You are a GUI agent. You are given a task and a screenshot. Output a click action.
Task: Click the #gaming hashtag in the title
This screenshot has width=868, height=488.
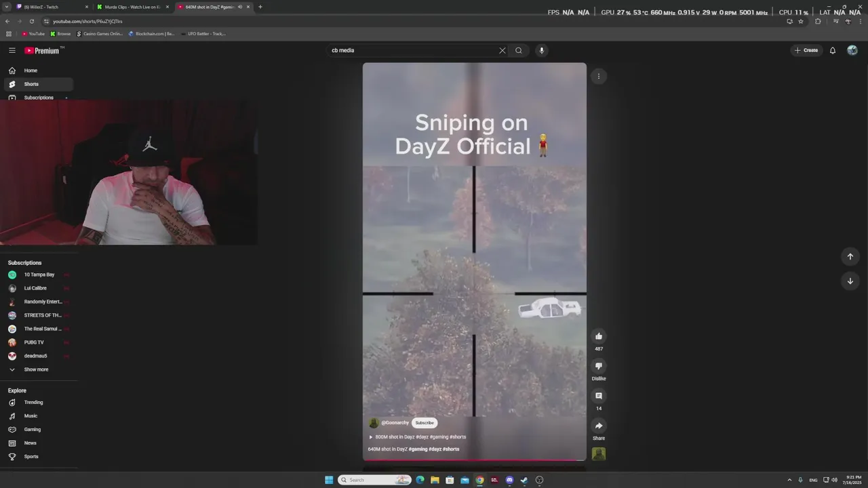coord(418,449)
